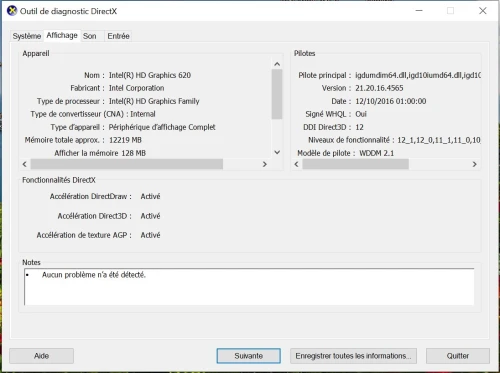Click Pilotes horizontal scroll left arrow
Screen dimensions: 500x373
(296, 164)
